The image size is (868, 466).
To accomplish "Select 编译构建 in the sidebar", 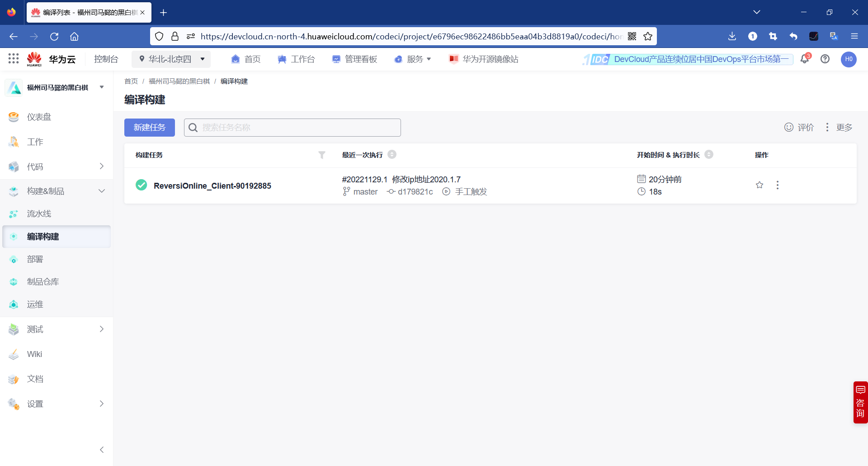I will [57, 237].
